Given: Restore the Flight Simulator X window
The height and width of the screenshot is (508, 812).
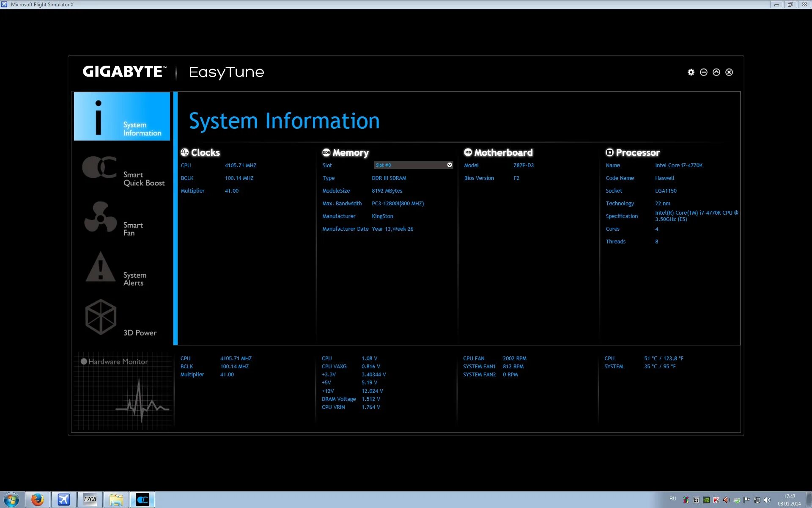Looking at the screenshot, I should click(790, 5).
